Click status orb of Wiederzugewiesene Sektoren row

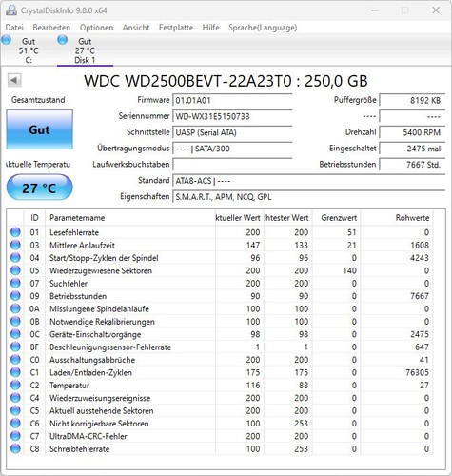[15, 270]
